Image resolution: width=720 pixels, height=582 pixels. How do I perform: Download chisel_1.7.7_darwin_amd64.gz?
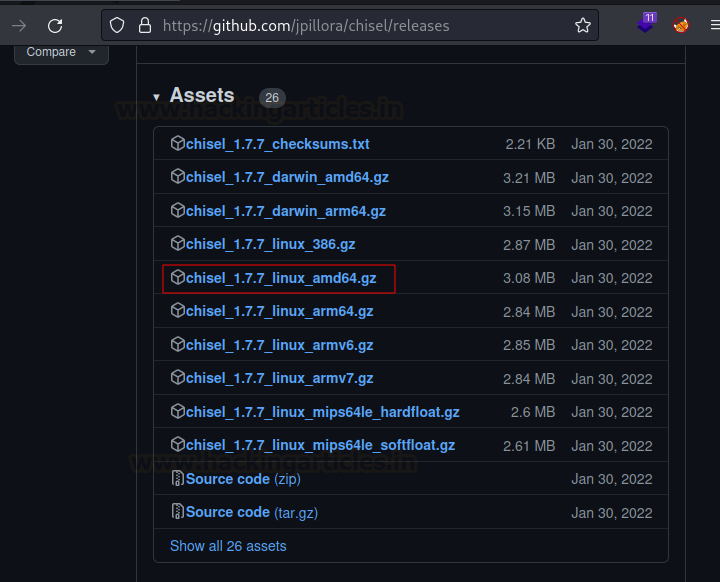click(x=287, y=177)
